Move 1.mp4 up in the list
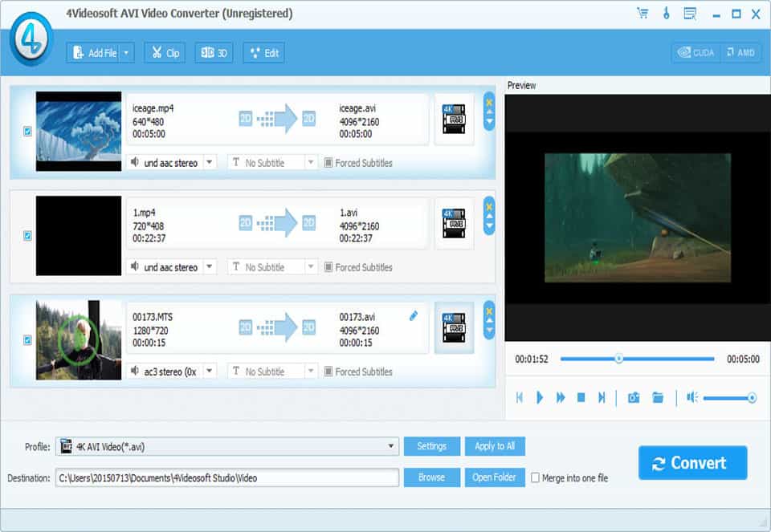771x532 pixels. click(489, 216)
